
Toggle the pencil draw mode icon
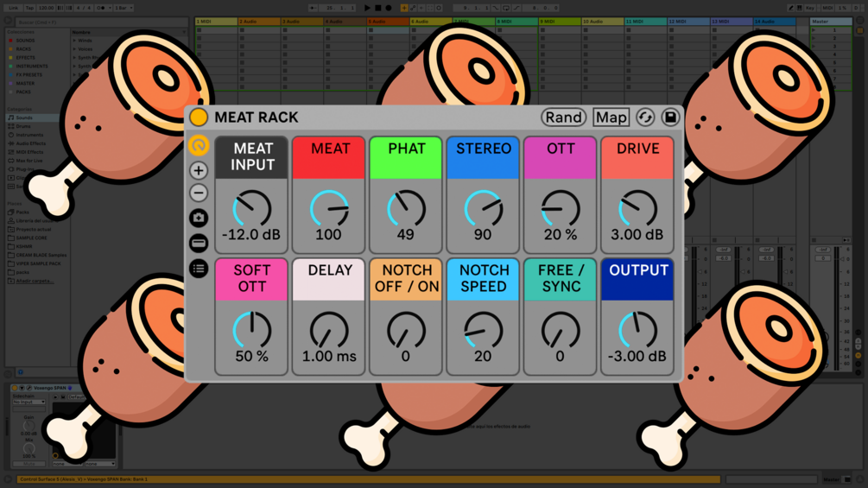point(791,9)
